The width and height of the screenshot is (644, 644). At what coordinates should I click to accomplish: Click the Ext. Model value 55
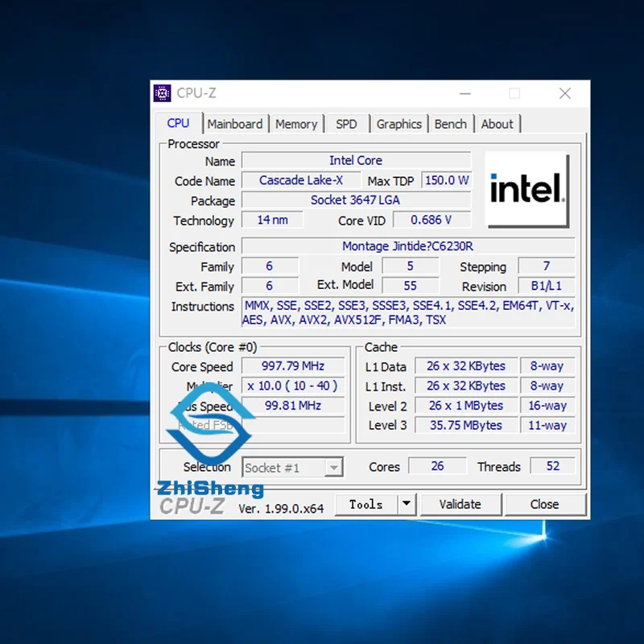point(411,286)
